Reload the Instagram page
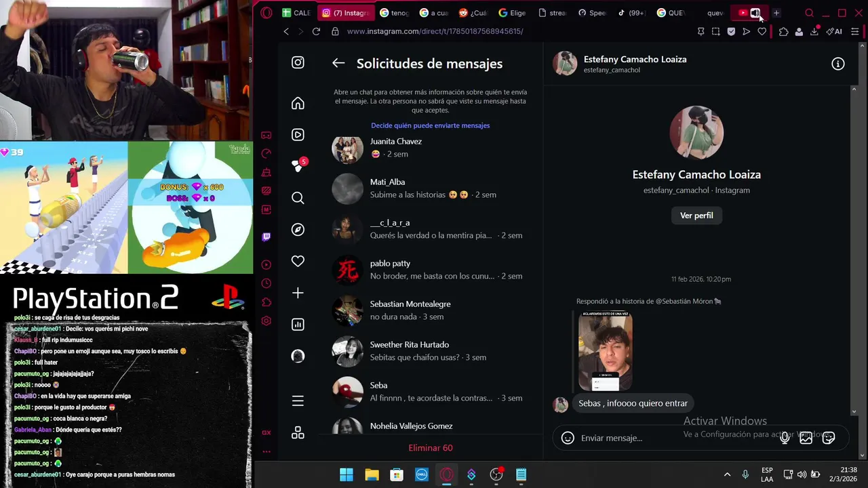This screenshot has width=868, height=488. [316, 31]
